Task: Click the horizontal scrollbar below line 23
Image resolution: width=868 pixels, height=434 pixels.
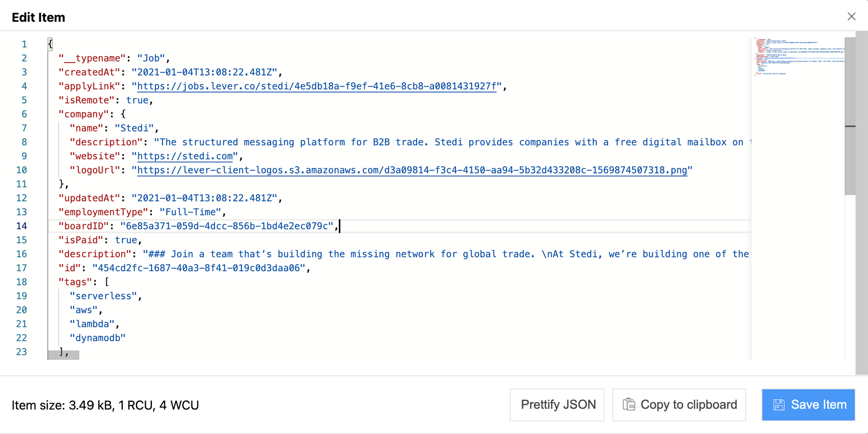Action: tap(63, 355)
